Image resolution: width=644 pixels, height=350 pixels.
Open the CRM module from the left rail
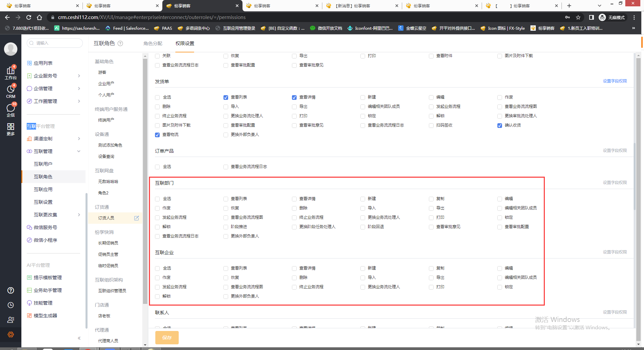tap(11, 91)
